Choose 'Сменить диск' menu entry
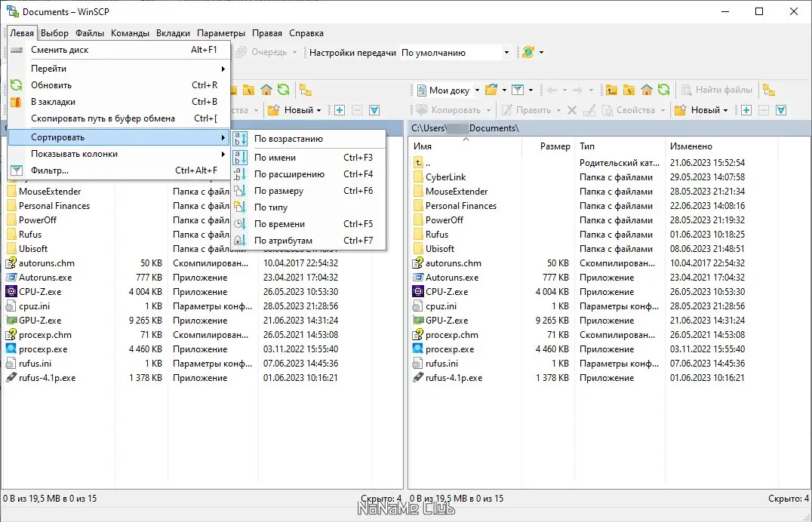The width and height of the screenshot is (812, 522). (x=119, y=50)
